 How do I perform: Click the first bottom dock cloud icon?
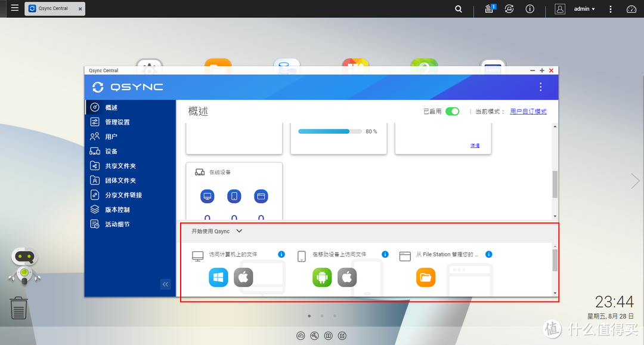pyautogui.click(x=301, y=336)
